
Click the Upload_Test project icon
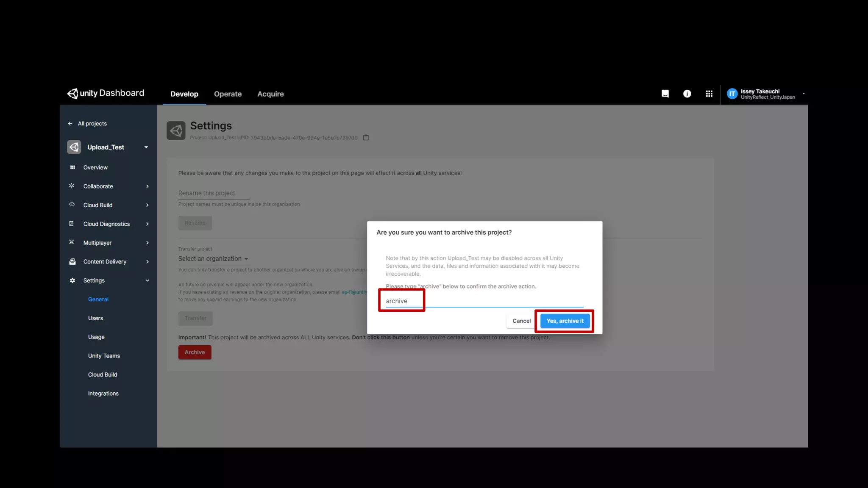pyautogui.click(x=74, y=147)
